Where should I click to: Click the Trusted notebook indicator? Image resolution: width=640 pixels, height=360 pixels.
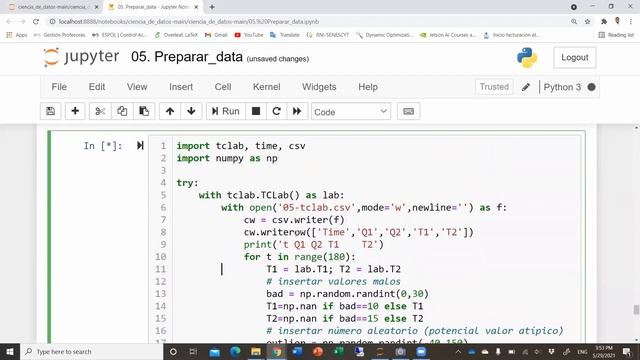pyautogui.click(x=494, y=87)
